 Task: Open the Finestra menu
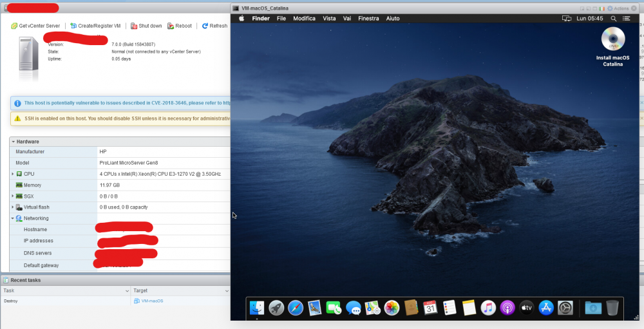tap(368, 19)
